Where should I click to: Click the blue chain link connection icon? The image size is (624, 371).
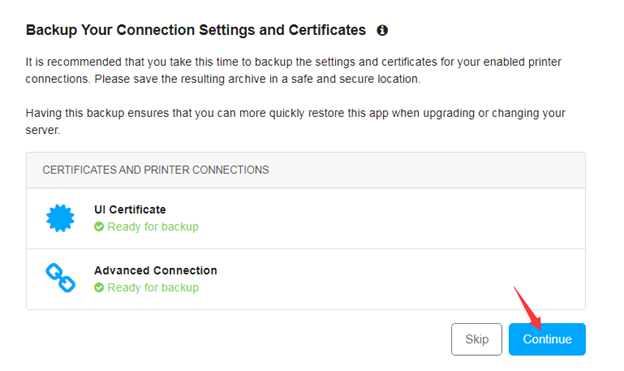pyautogui.click(x=60, y=278)
